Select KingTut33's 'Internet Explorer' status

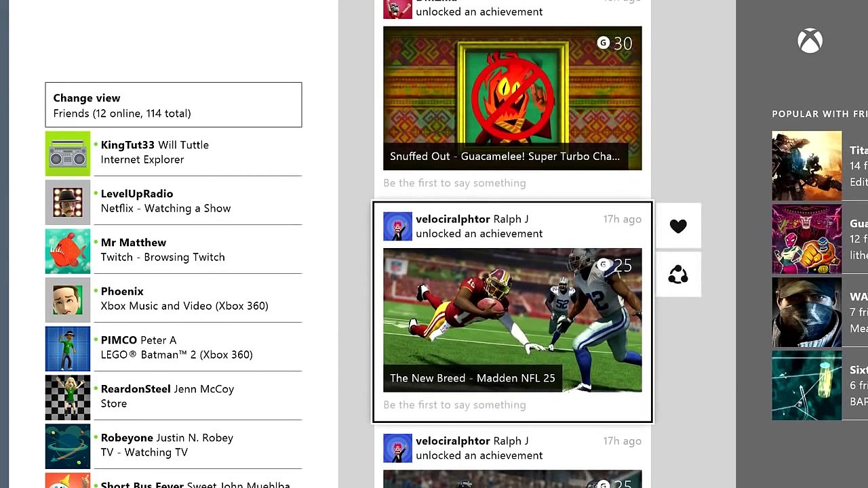point(142,160)
